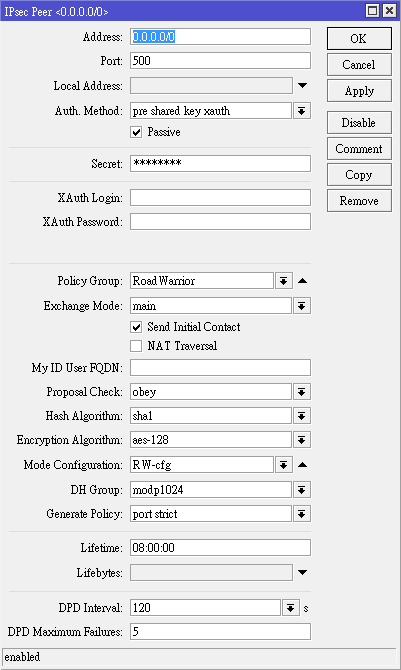Click into the Secret field
This screenshot has width=401, height=670.
(220, 163)
